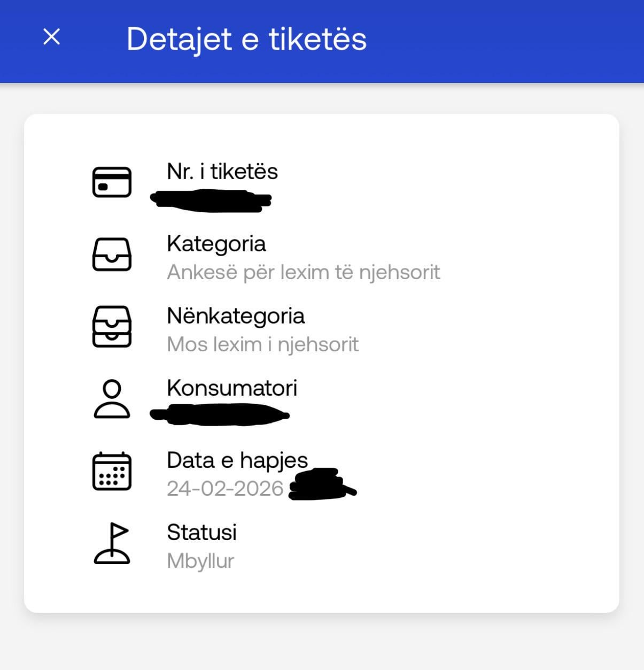
Task: Click the redacted consumer name value
Action: coord(219,415)
